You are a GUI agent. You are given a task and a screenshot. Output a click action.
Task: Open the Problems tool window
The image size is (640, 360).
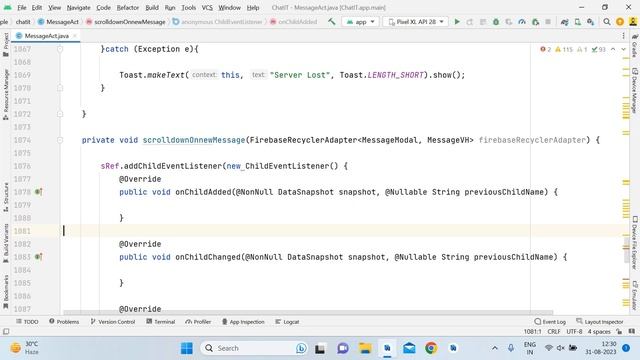[x=64, y=322]
